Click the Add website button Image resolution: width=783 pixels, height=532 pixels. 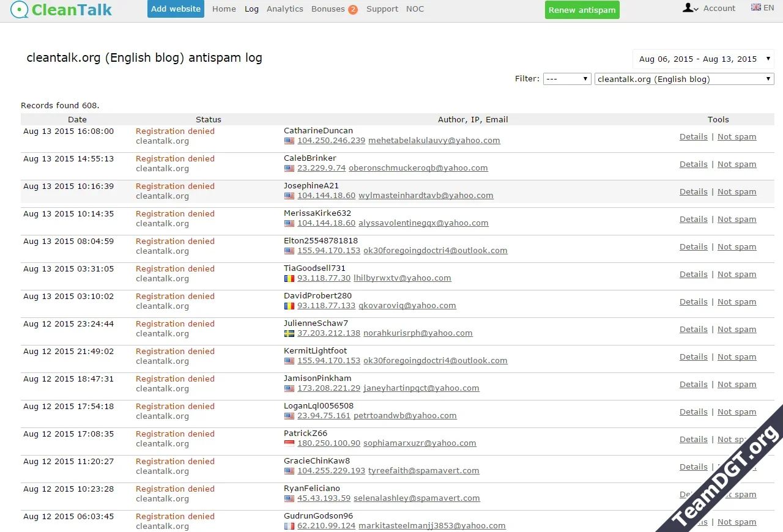(x=176, y=9)
